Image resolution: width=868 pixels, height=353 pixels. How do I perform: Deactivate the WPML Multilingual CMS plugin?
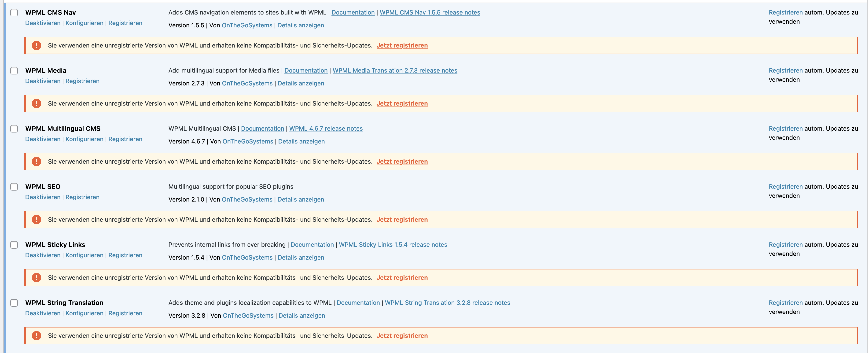(43, 139)
